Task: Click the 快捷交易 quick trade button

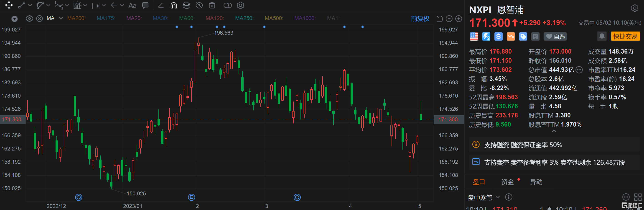Action: (x=625, y=36)
